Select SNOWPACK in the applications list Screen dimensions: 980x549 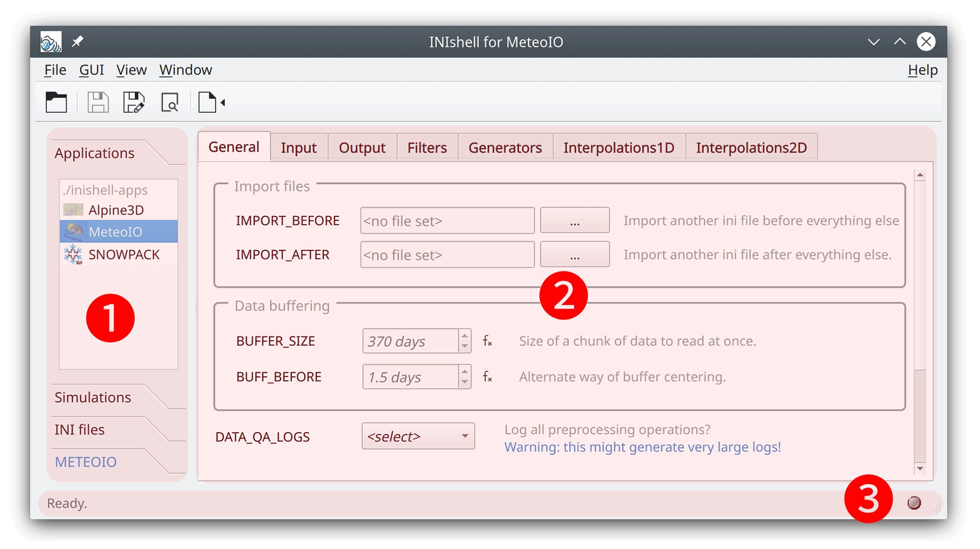[x=123, y=255]
